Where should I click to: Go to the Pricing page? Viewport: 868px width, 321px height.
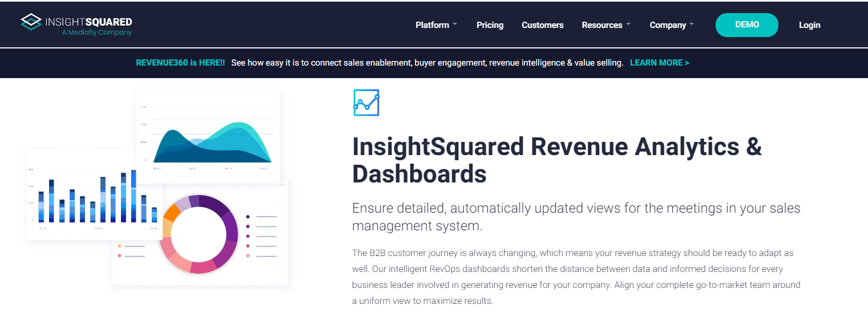click(x=490, y=25)
